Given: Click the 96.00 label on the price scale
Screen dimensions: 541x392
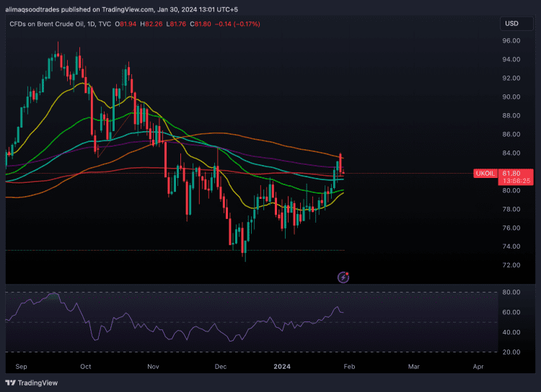Looking at the screenshot, I should [511, 41].
